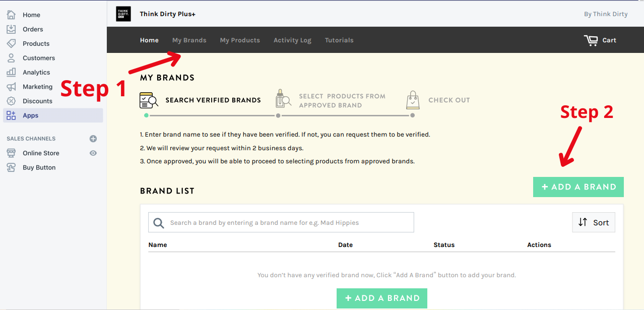The height and width of the screenshot is (310, 644).
Task: Click the magnifier icon in brand search
Action: pos(159,223)
